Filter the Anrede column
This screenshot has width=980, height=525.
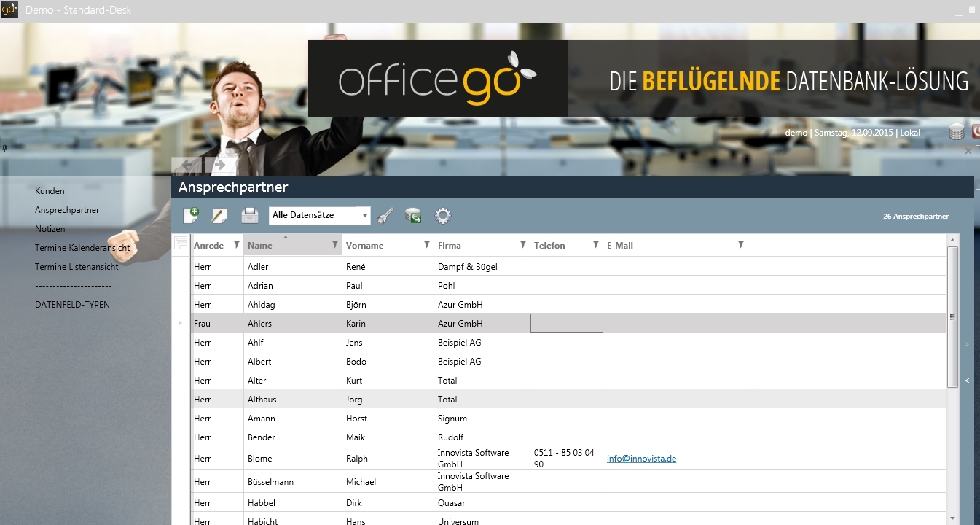click(237, 244)
